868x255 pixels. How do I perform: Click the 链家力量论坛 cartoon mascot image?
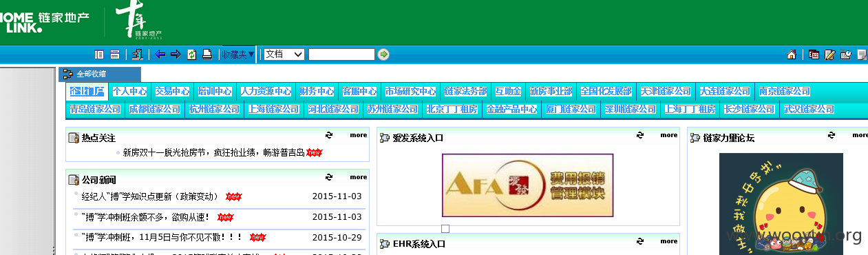click(x=781, y=204)
